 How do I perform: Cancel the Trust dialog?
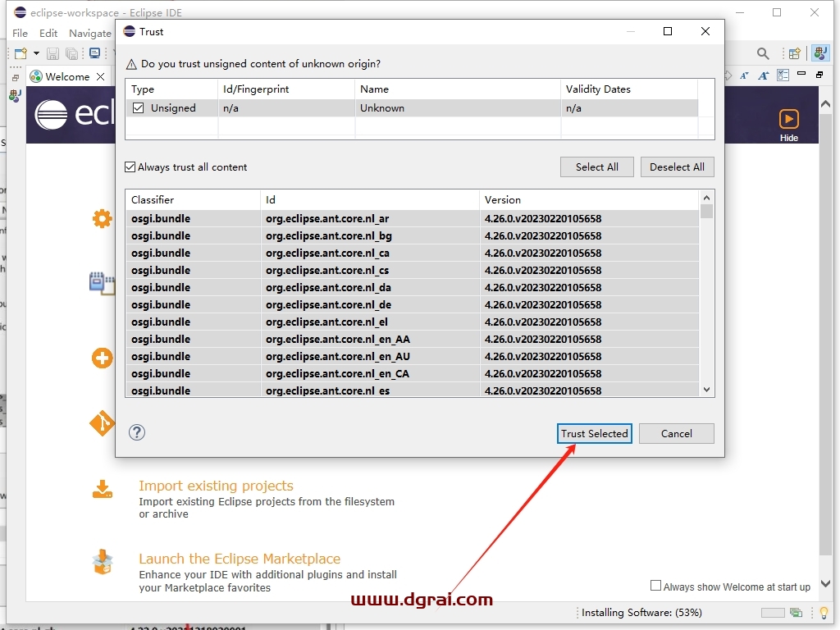[x=676, y=433]
